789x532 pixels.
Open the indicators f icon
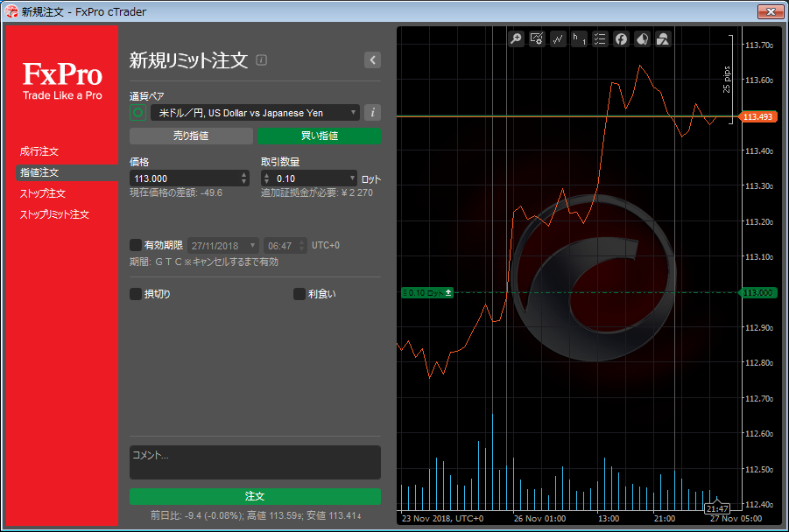click(x=621, y=38)
